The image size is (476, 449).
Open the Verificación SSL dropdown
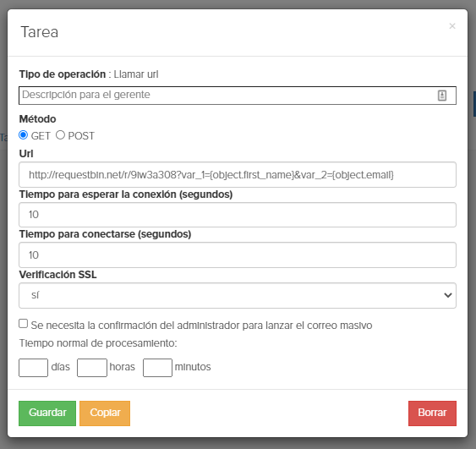(238, 295)
